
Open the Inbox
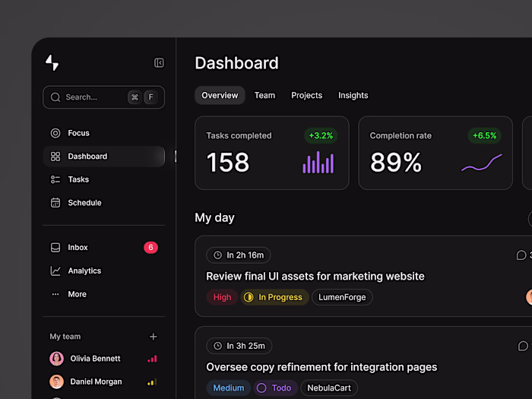coord(104,247)
